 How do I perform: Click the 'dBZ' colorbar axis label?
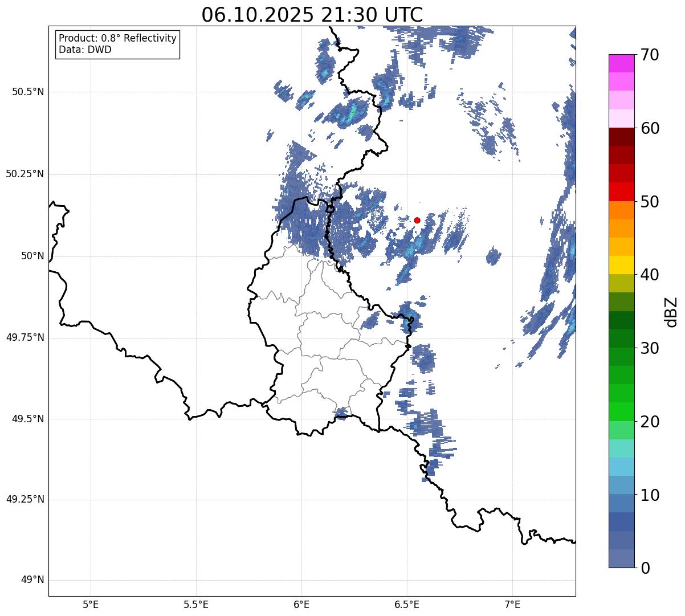click(671, 311)
